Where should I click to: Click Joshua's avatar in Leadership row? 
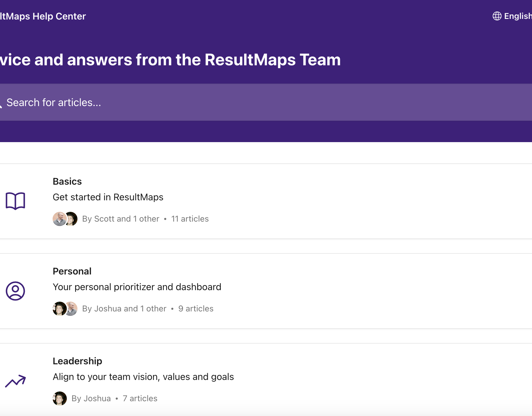pyautogui.click(x=60, y=399)
